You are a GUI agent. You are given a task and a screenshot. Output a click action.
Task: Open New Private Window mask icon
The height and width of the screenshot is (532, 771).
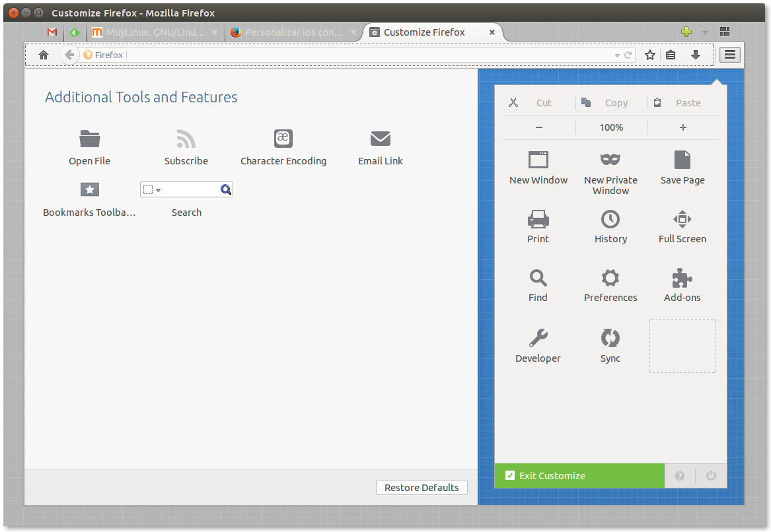[610, 159]
